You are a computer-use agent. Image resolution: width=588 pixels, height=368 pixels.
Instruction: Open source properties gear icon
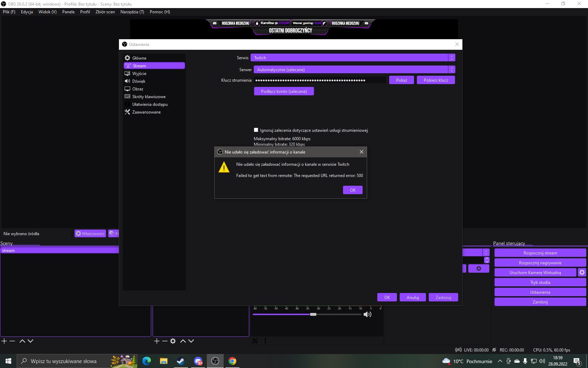(x=173, y=341)
